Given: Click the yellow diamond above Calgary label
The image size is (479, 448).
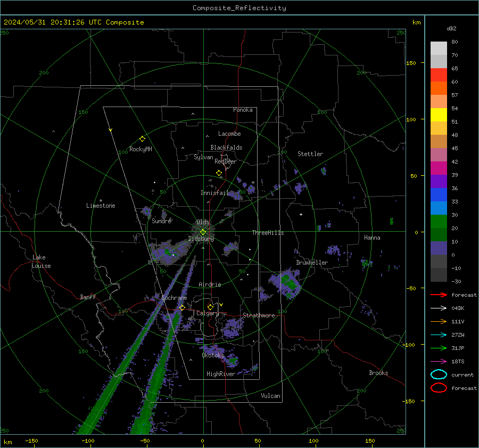Looking at the screenshot, I should tap(210, 307).
